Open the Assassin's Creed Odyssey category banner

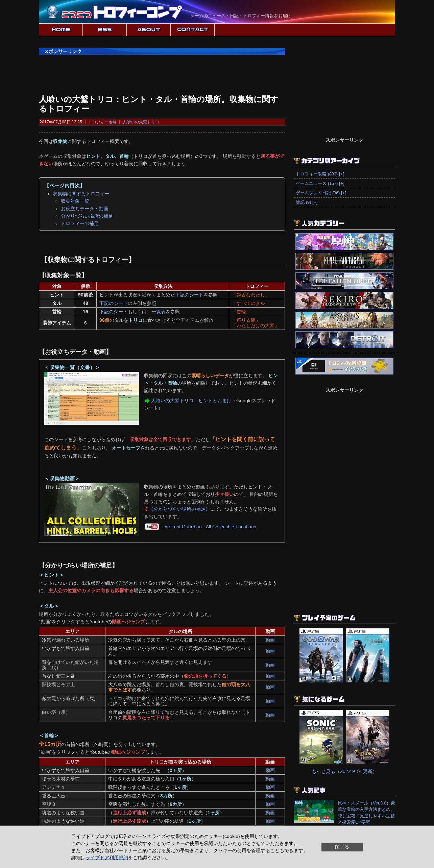pos(344,320)
